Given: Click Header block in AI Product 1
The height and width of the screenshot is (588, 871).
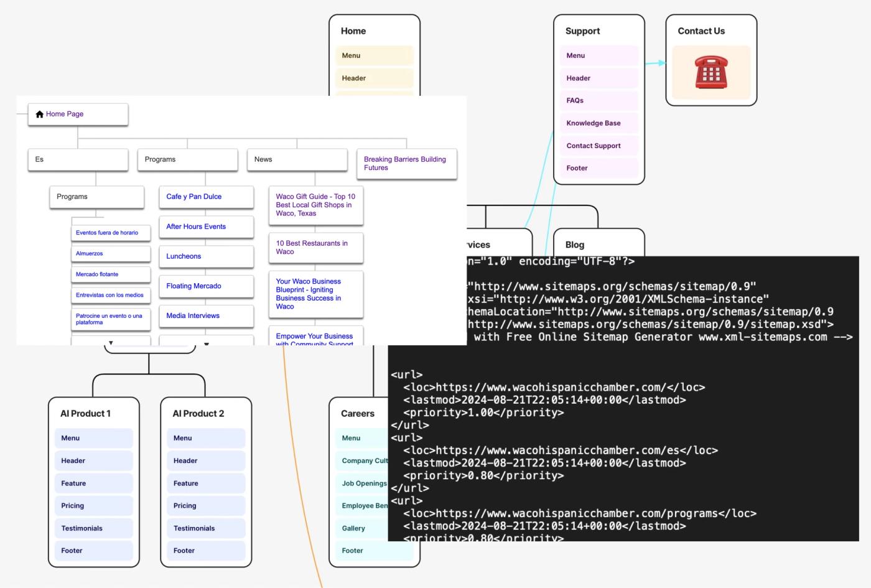Looking at the screenshot, I should point(94,461).
